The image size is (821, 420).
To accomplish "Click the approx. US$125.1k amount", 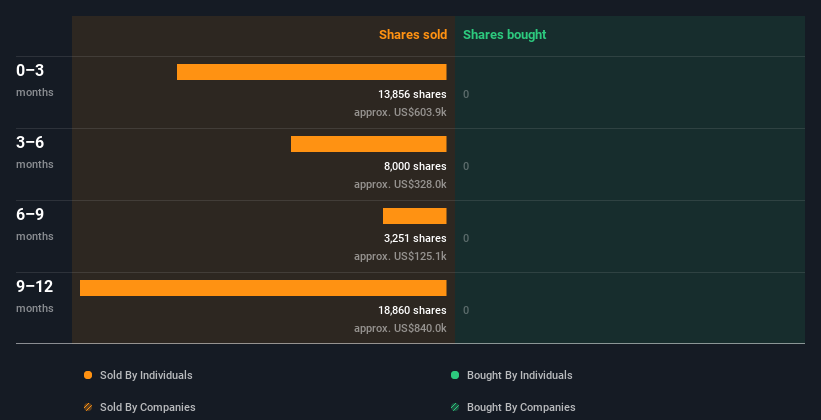I will point(400,256).
